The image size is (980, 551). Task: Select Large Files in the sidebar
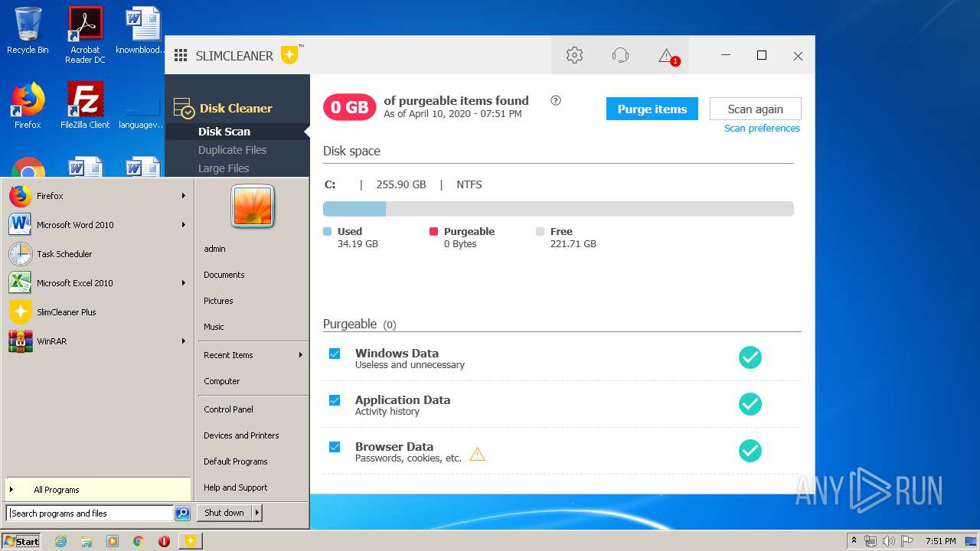[x=224, y=168]
